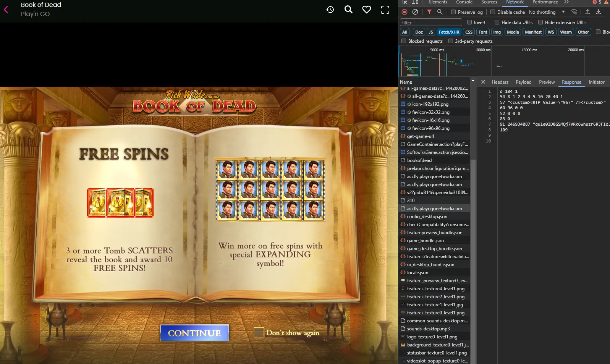This screenshot has height=364, width=610.
Task: Import a HAR file with the upload arrow
Action: pos(588,12)
